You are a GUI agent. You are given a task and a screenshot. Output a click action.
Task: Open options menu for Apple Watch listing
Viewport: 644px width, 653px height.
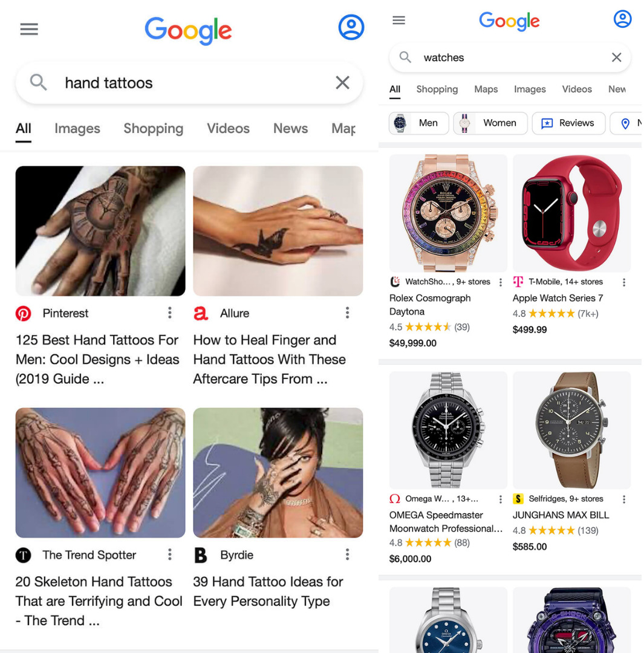pos(623,282)
